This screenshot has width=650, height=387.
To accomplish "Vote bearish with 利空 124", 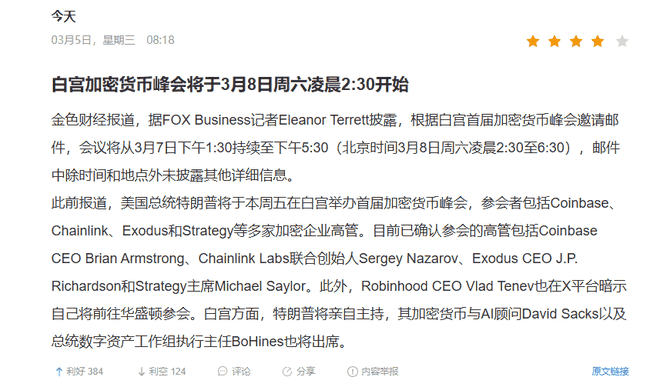I will pyautogui.click(x=162, y=372).
